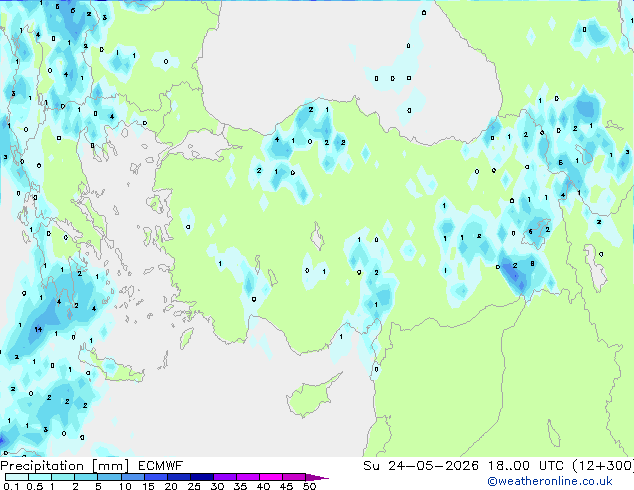The height and width of the screenshot is (490, 634).
Task: Select the 20–25 mm dark blue swatch
Action: point(178,477)
